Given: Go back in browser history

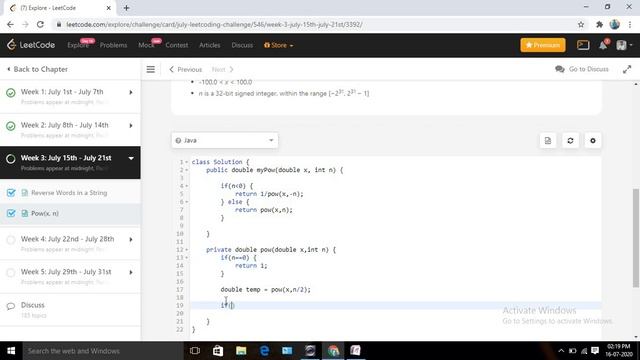Looking at the screenshot, I should 10,24.
